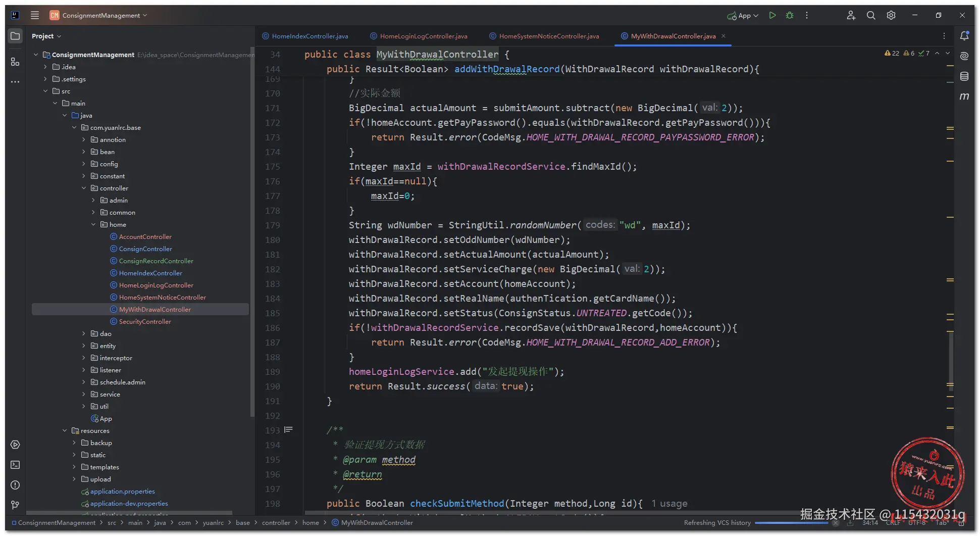Switch to HomeIndexController.java tab
This screenshot has height=536, width=980.
point(305,36)
